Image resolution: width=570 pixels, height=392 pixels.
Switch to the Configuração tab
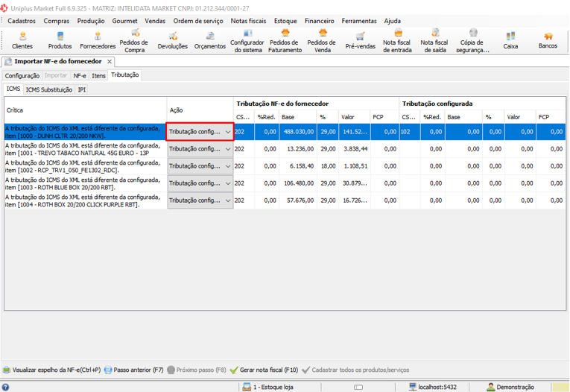pyautogui.click(x=22, y=75)
